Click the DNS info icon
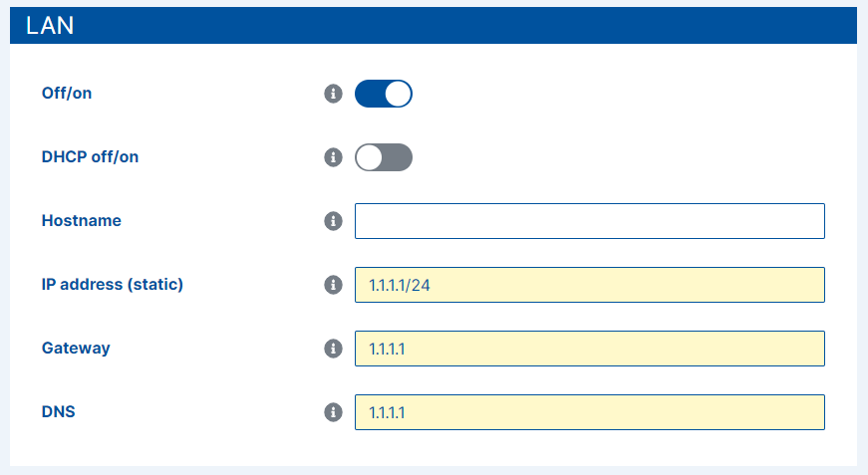 333,412
